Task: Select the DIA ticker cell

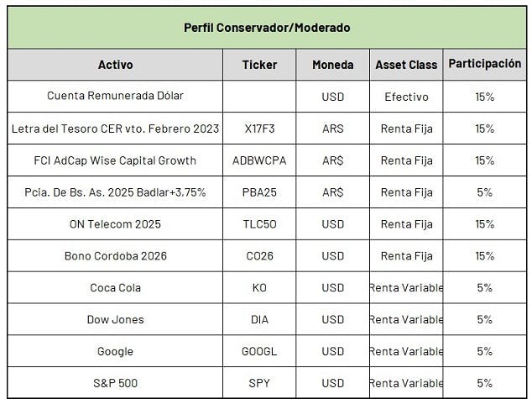Action: 259,319
